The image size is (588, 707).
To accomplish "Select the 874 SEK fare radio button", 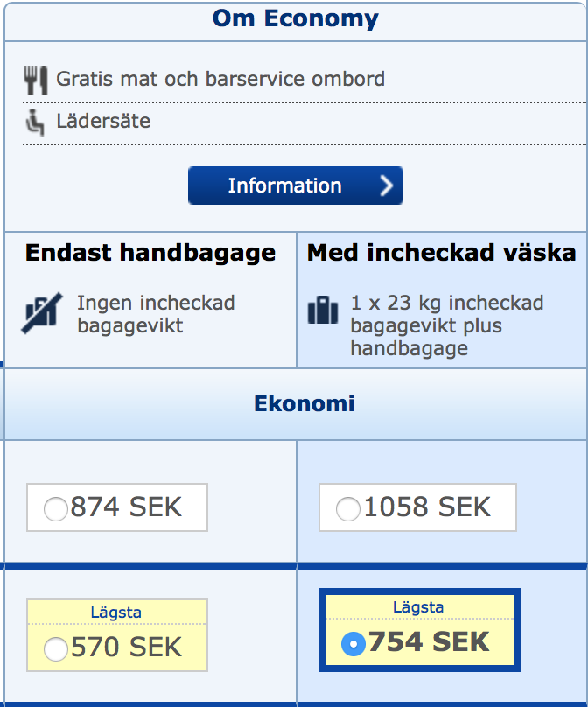I will [56, 508].
